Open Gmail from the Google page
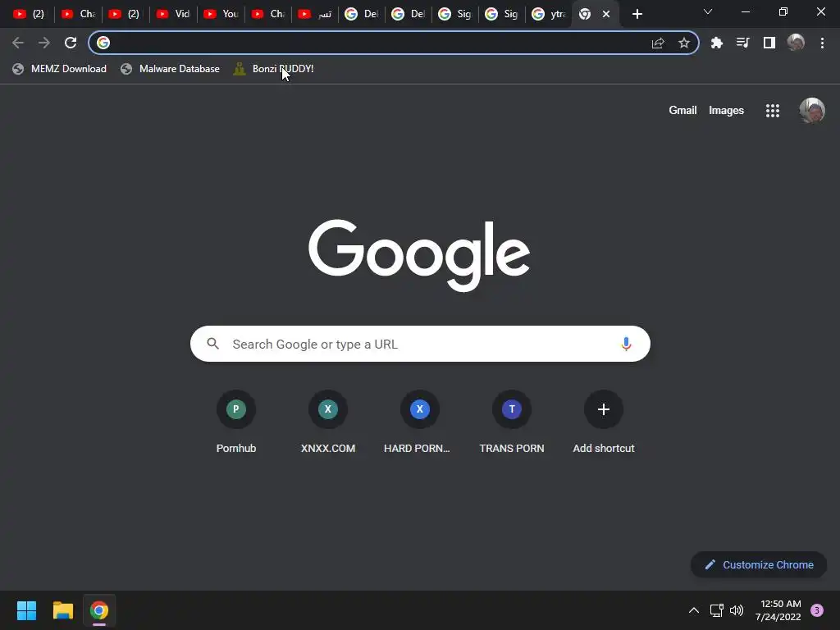The image size is (840, 630). [x=682, y=111]
